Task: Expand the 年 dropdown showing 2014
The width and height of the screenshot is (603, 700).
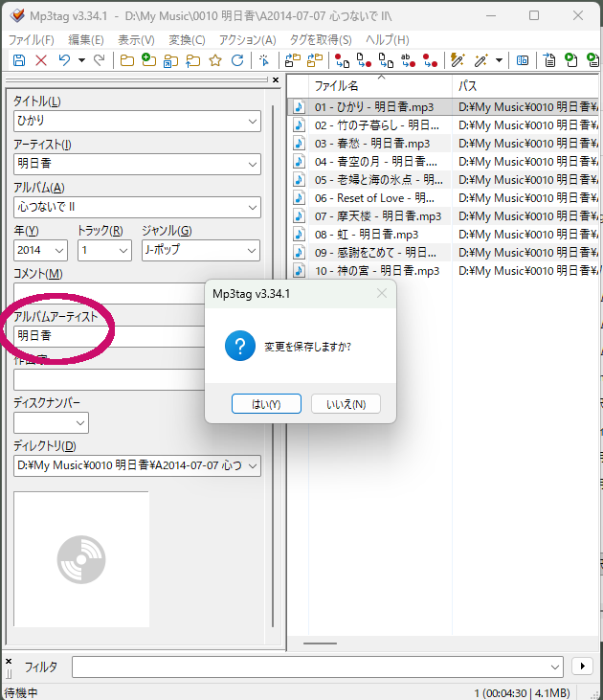Action: point(59,251)
